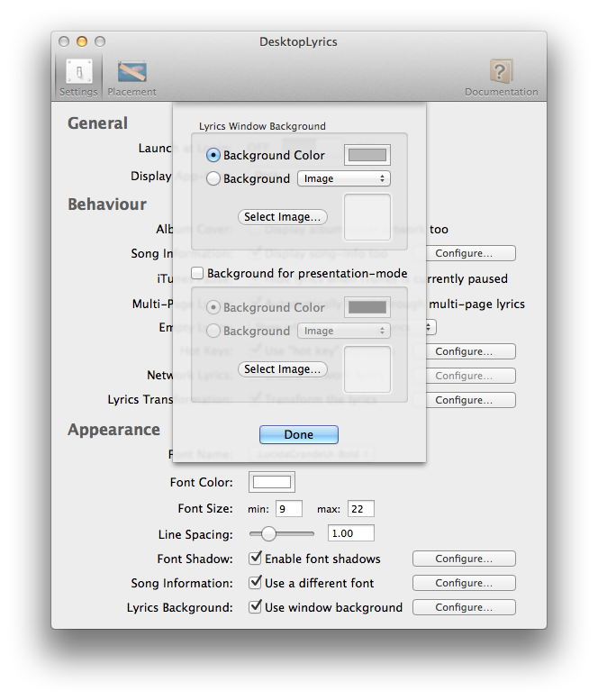Configure Song Information font in Appearance

(464, 583)
